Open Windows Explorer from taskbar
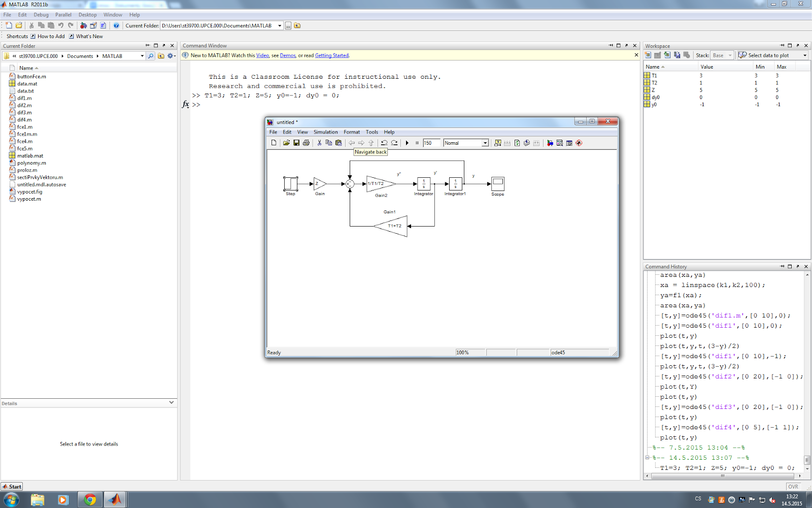Viewport: 812px width, 508px height. (x=38, y=500)
